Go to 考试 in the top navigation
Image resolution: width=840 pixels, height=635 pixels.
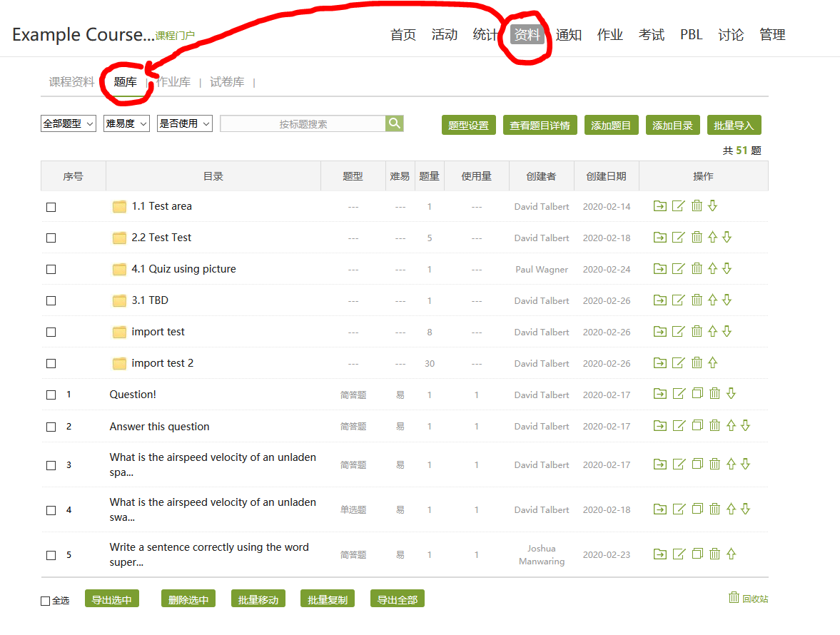tap(651, 35)
